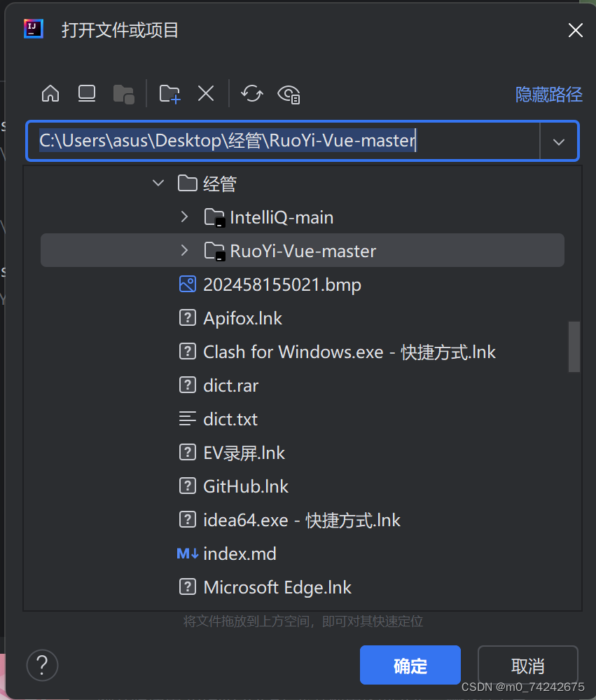Image resolution: width=596 pixels, height=700 pixels.
Task: Select the idea64.exe shortcut file
Action: tap(303, 520)
